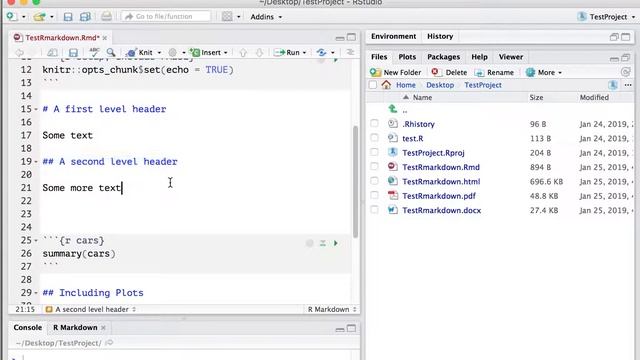Collapse the 'A first level header' section fold arrow

click(36, 109)
